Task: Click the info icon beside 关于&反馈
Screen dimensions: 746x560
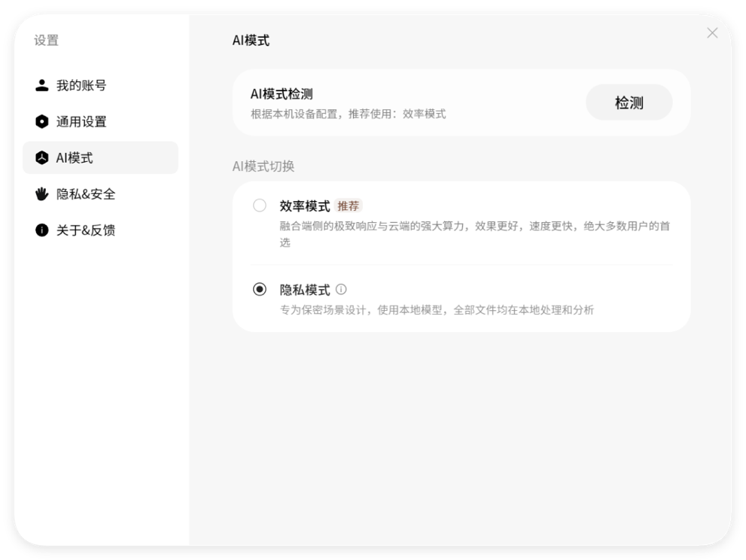Action: (x=42, y=230)
